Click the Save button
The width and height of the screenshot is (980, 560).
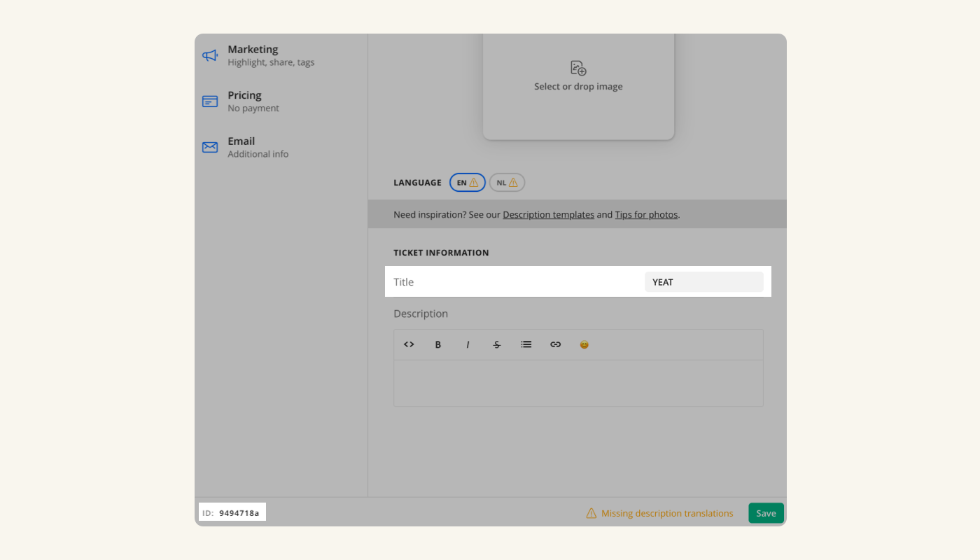click(x=766, y=513)
